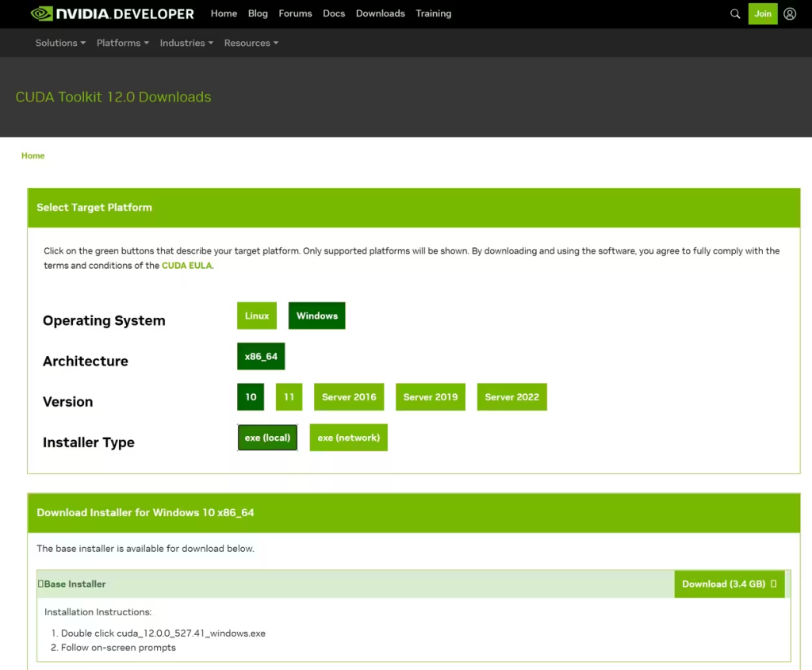Choose Server 2022 version
The height and width of the screenshot is (670, 812).
click(511, 397)
